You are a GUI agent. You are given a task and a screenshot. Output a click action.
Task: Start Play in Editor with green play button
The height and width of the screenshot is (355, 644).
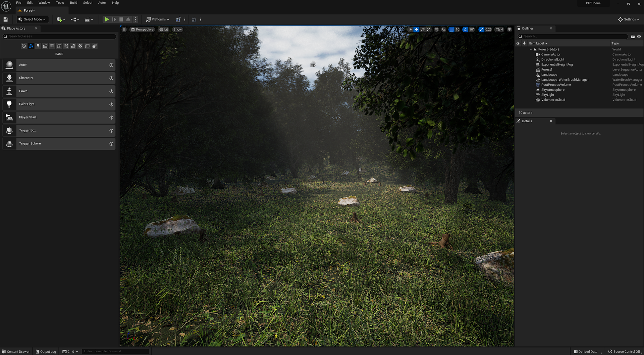click(x=107, y=19)
